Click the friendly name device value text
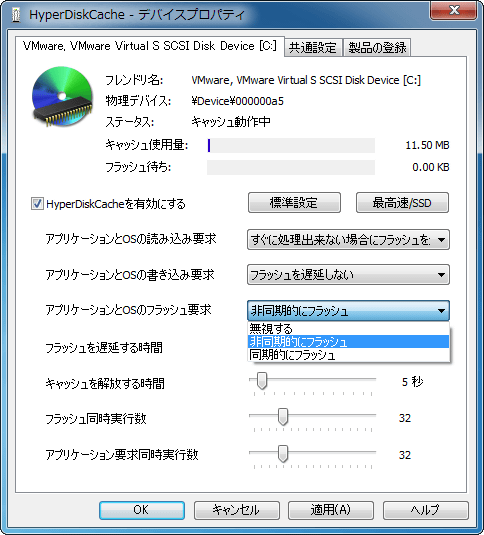This screenshot has height=535, width=484. click(306, 81)
